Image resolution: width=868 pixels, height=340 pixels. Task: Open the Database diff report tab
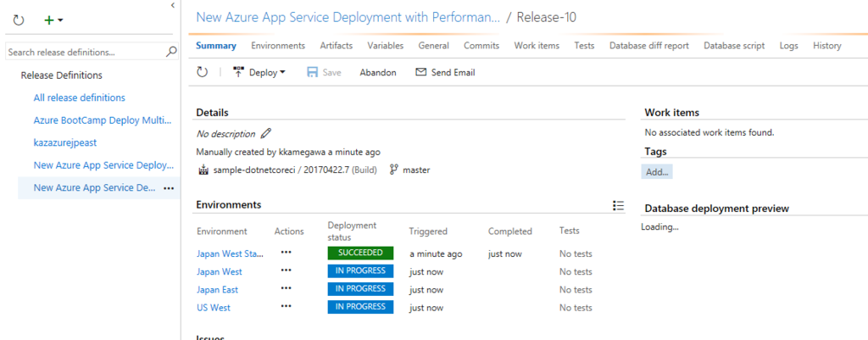click(x=648, y=46)
